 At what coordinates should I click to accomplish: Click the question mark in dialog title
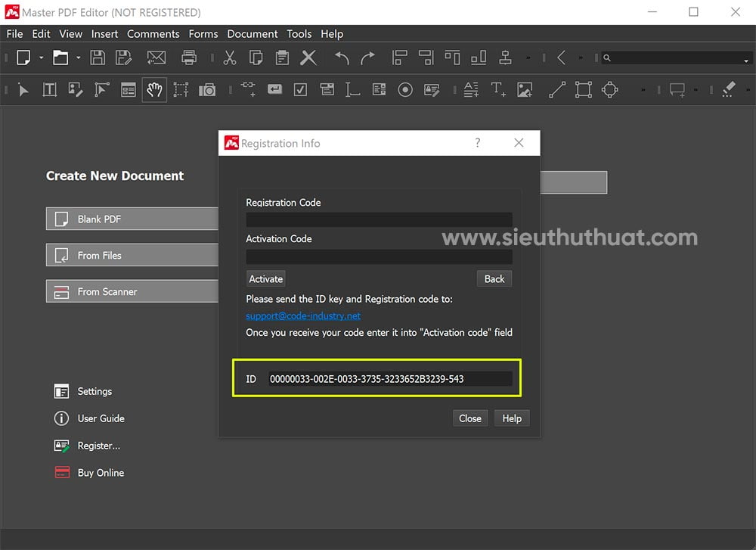click(x=477, y=143)
